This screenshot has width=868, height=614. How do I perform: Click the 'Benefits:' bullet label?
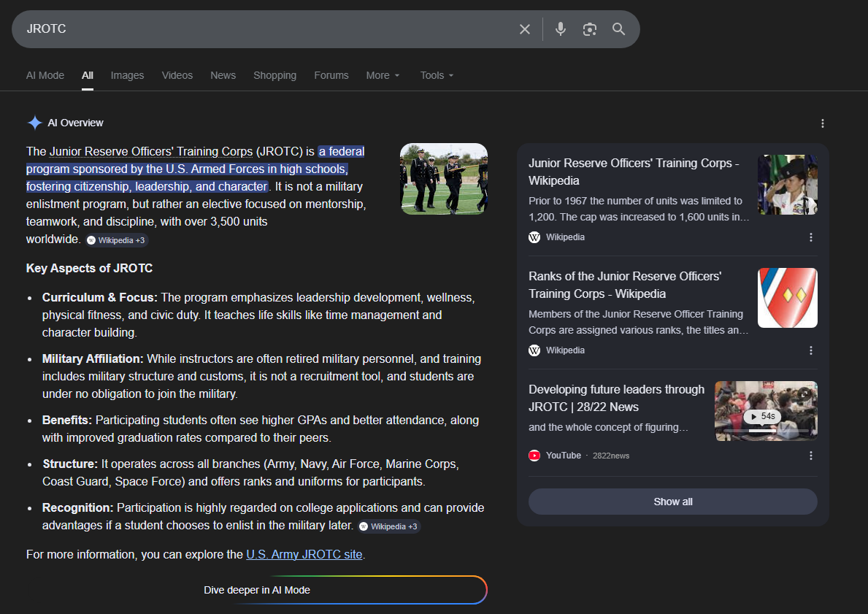pos(67,421)
